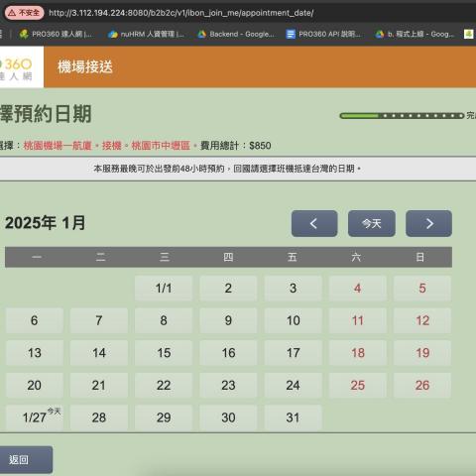Select January 6 on the calendar
The image size is (476, 476).
tap(35, 320)
